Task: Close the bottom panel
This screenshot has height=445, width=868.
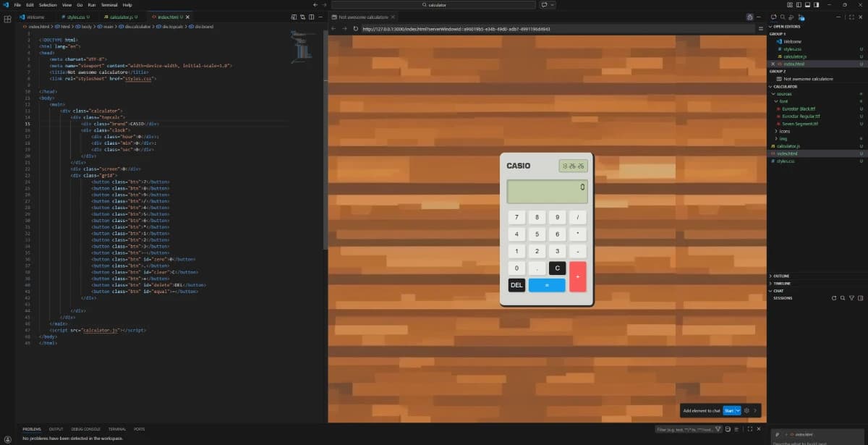Action: pyautogui.click(x=759, y=429)
